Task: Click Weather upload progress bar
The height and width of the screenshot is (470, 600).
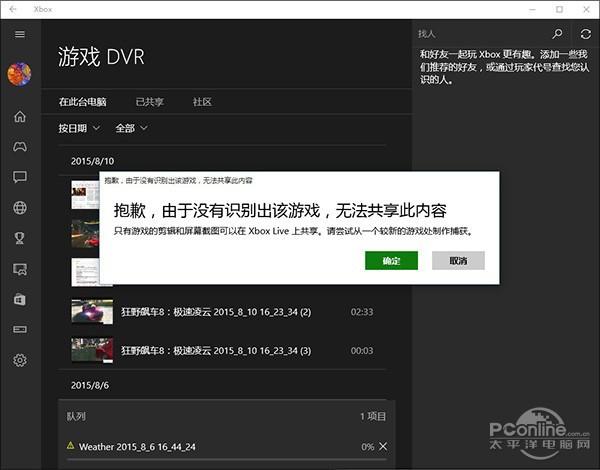Action: [227, 459]
